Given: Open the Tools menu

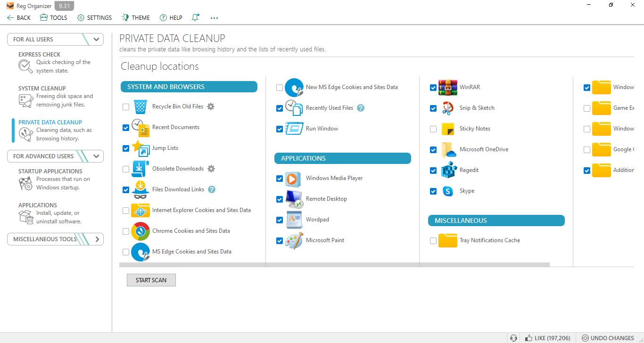Looking at the screenshot, I should pos(53,17).
